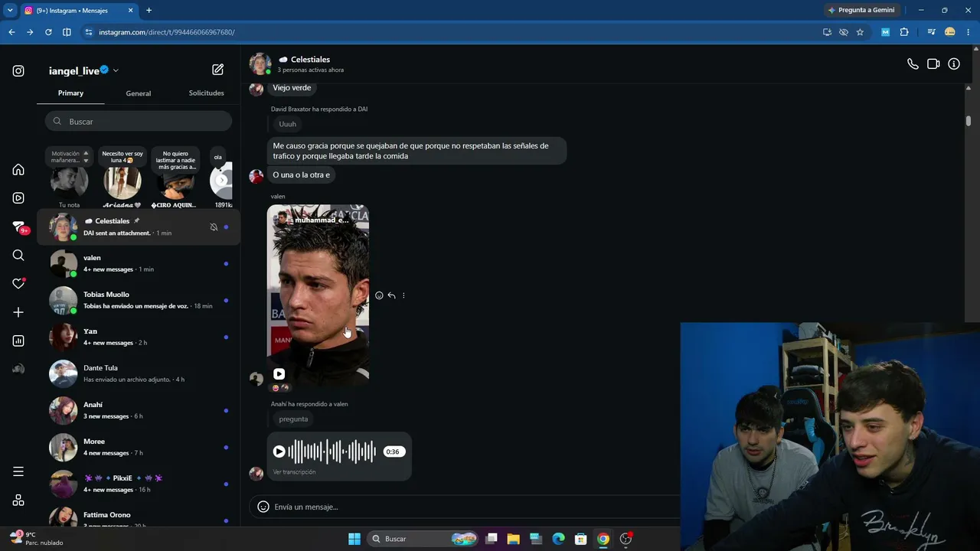Reply to valen's video message

click(391, 295)
